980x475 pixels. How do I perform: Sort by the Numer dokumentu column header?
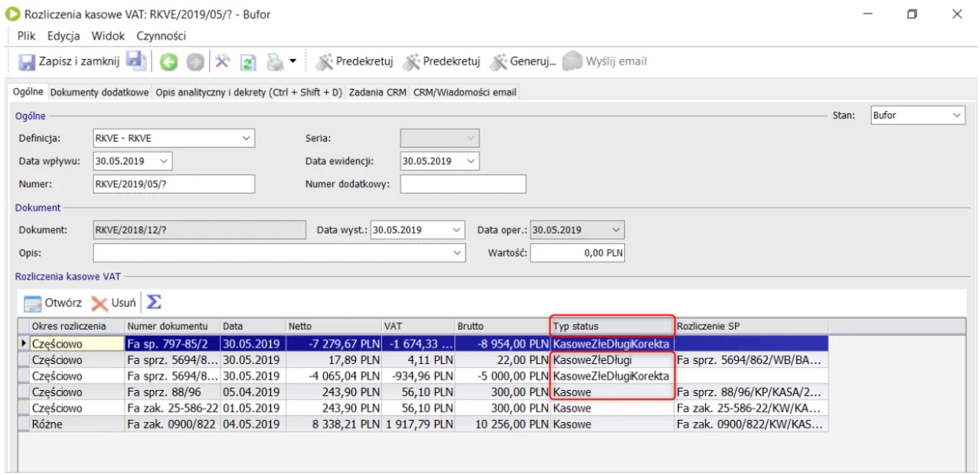(172, 326)
